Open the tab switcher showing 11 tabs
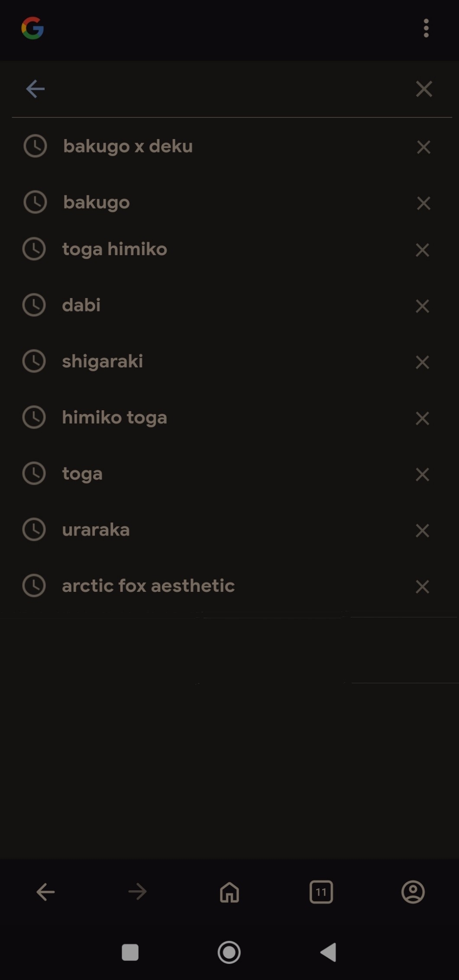This screenshot has height=980, width=459. click(321, 892)
